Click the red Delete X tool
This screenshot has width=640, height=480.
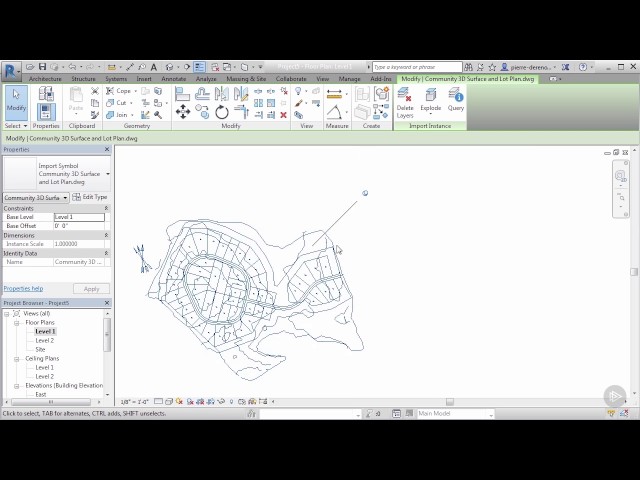coord(283,115)
